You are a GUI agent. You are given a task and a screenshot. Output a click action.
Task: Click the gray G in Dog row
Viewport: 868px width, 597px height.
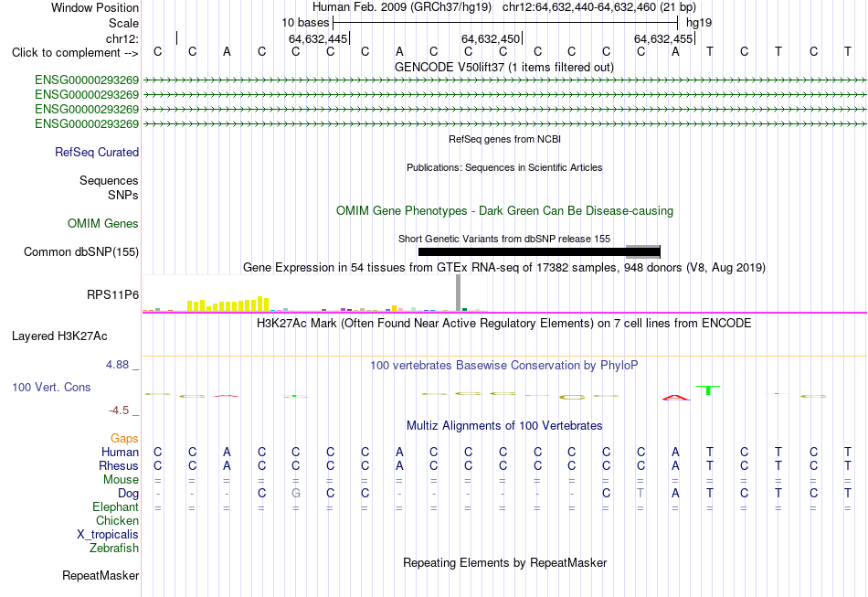[296, 494]
